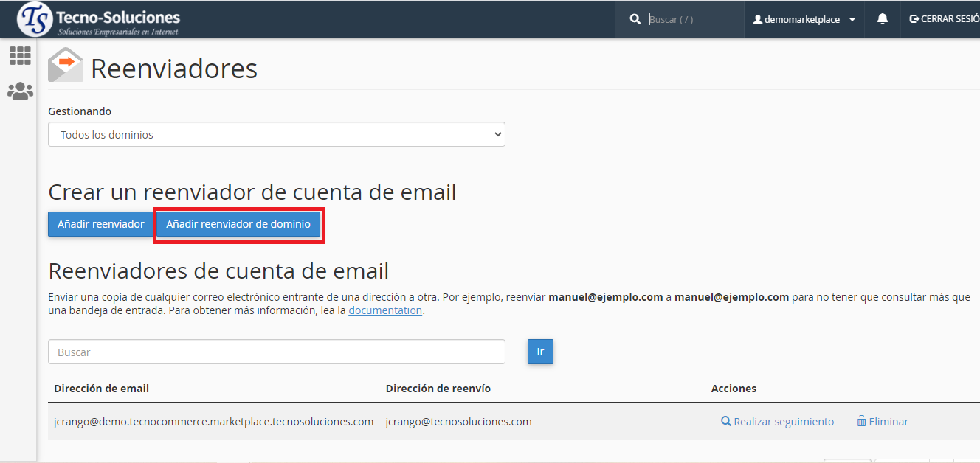
Task: Focus the top bar Buscar field
Action: (x=692, y=20)
